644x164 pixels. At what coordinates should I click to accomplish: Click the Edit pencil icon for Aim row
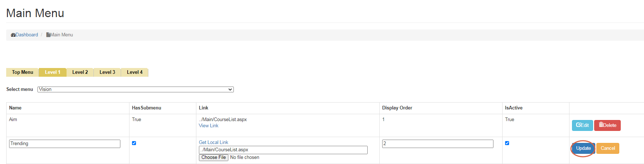click(578, 125)
